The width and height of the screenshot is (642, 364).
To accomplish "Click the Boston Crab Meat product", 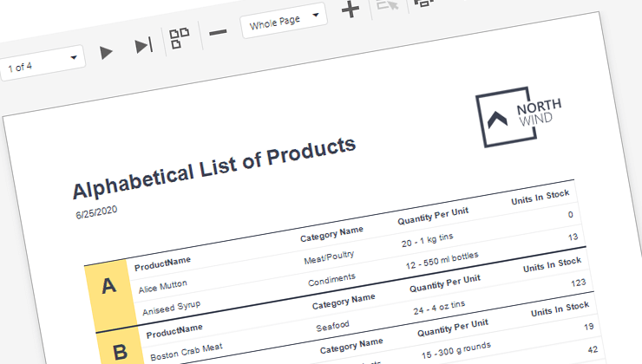I will [x=187, y=352].
